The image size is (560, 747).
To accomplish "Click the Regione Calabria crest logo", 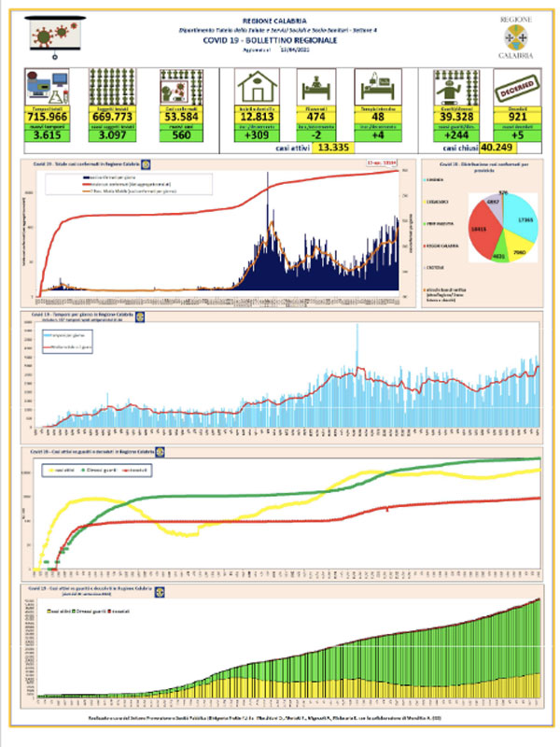I will tap(516, 37).
